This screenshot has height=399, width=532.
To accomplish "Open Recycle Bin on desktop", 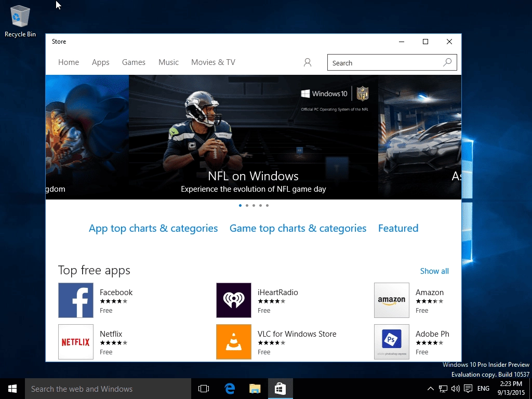I will [x=20, y=21].
